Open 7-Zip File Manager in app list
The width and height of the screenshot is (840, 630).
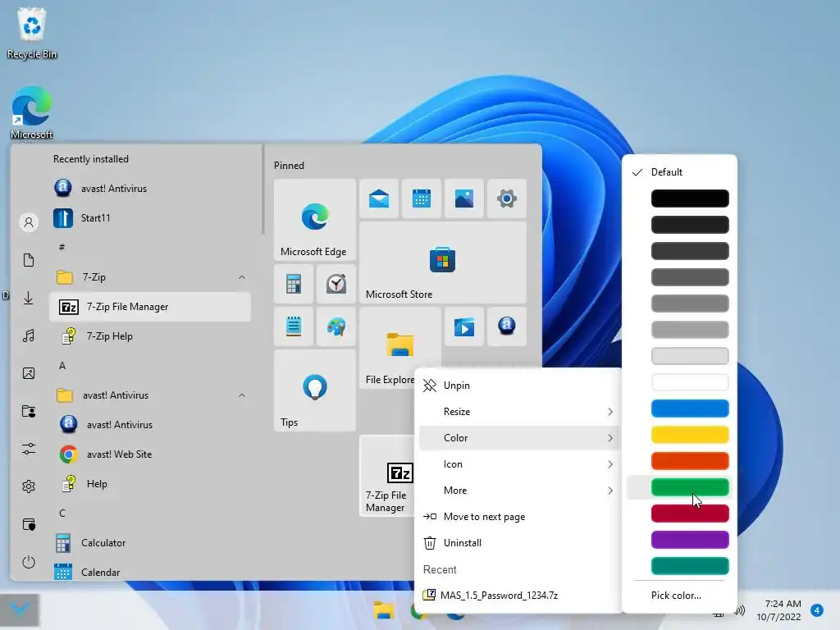pos(150,307)
